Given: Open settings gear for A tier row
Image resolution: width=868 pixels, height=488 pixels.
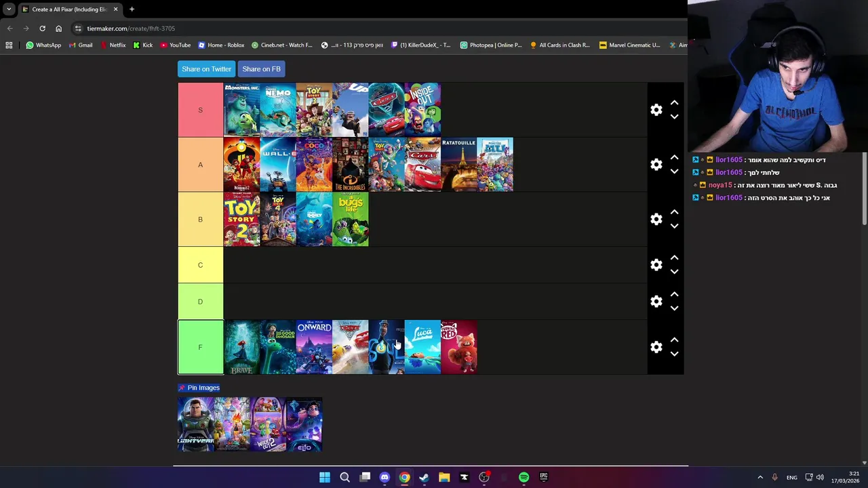Looking at the screenshot, I should [x=656, y=165].
